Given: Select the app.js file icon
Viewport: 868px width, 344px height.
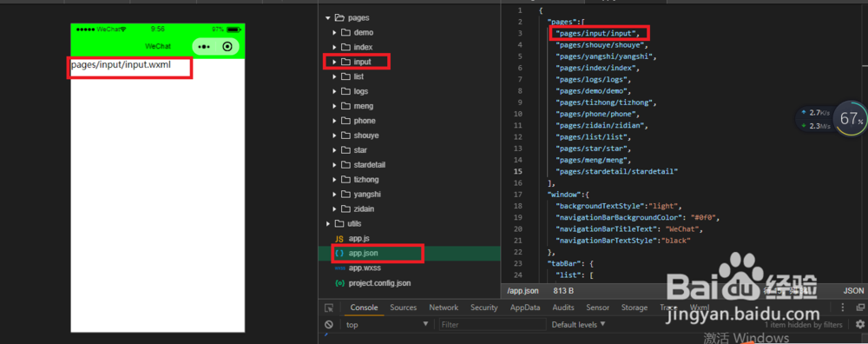Looking at the screenshot, I should pyautogui.click(x=339, y=238).
